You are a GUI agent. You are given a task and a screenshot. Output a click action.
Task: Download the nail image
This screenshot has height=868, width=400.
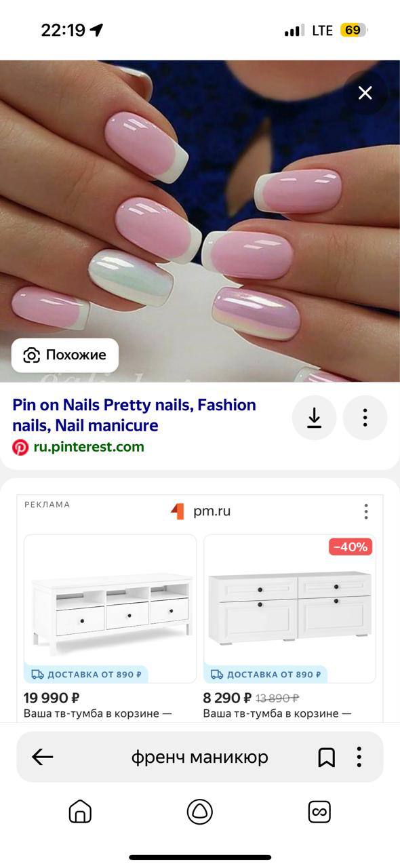(x=314, y=418)
